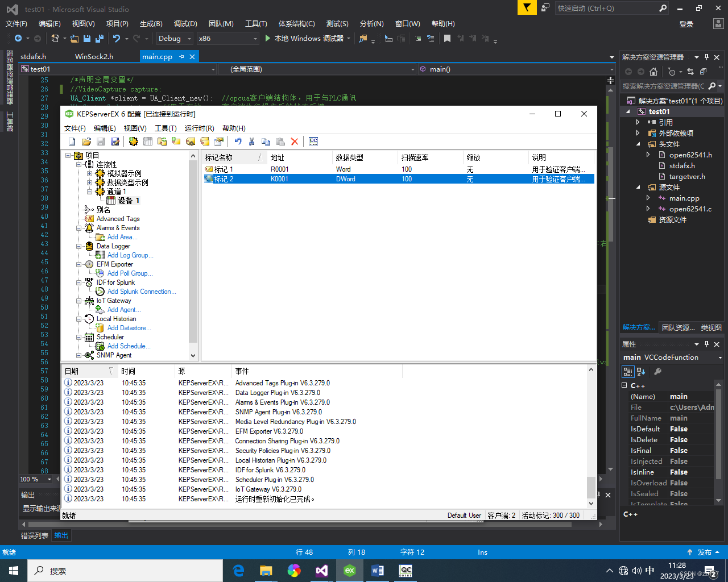Collapse Alarms & Events tree node
Image resolution: width=728 pixels, height=582 pixels.
(x=79, y=228)
